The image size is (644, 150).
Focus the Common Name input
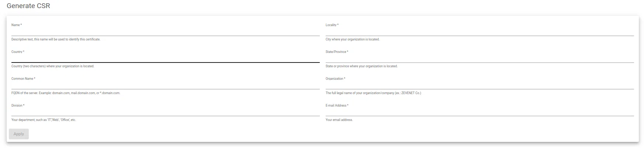pos(165,86)
